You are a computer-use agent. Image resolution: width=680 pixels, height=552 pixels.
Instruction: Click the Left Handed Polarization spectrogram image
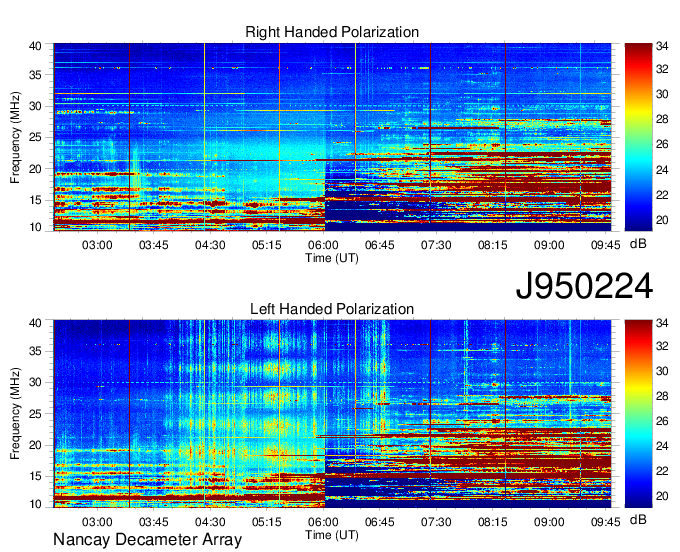point(332,414)
